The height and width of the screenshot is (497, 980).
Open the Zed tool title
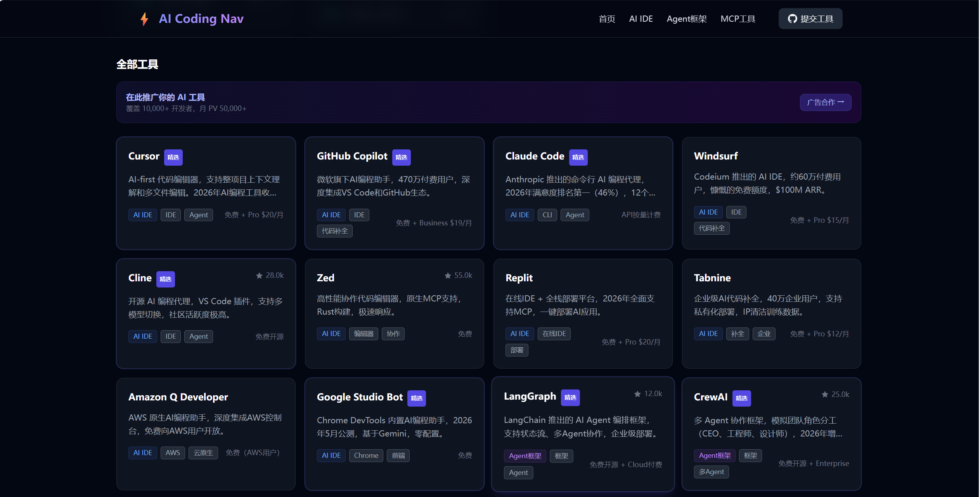(x=326, y=278)
